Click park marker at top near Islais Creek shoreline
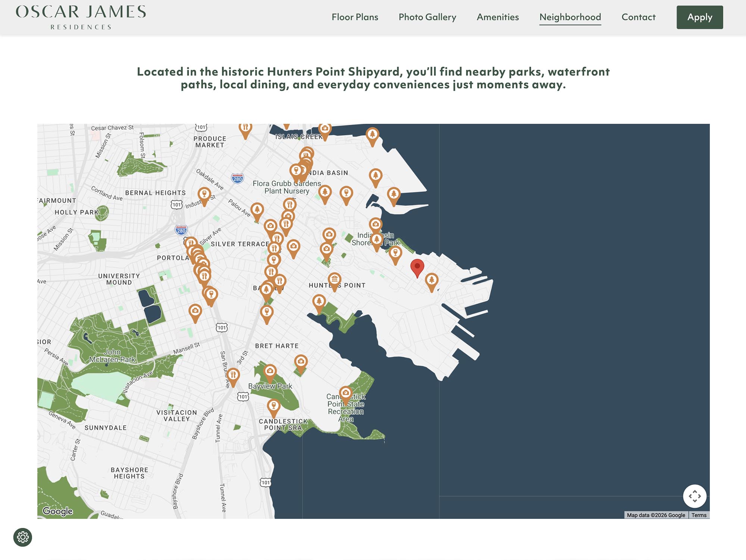 (372, 137)
